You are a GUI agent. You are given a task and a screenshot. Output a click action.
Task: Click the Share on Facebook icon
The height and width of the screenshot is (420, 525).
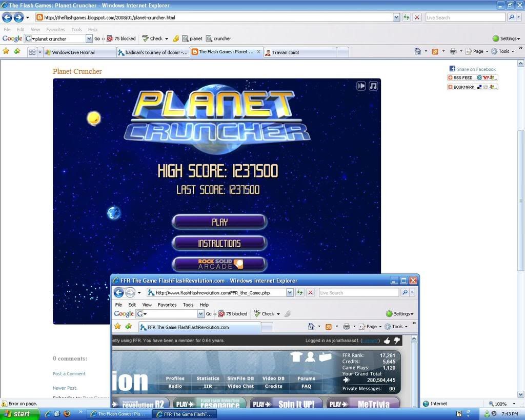[452, 69]
